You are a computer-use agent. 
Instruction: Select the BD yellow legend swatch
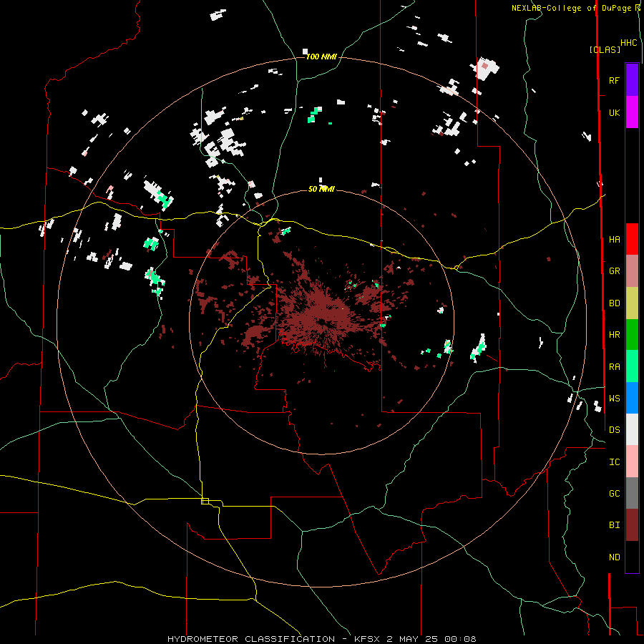632,303
